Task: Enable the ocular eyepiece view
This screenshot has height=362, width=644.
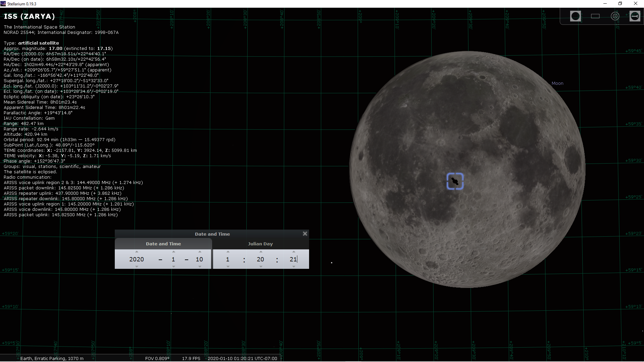Action: point(575,16)
